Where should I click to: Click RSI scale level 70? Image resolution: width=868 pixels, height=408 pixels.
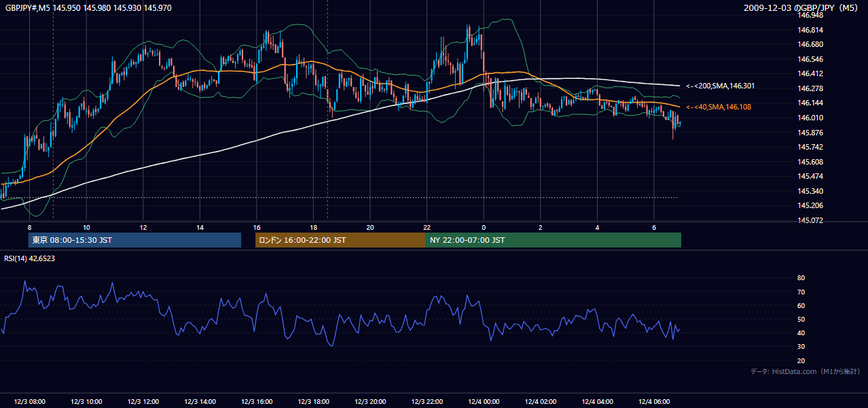[801, 292]
